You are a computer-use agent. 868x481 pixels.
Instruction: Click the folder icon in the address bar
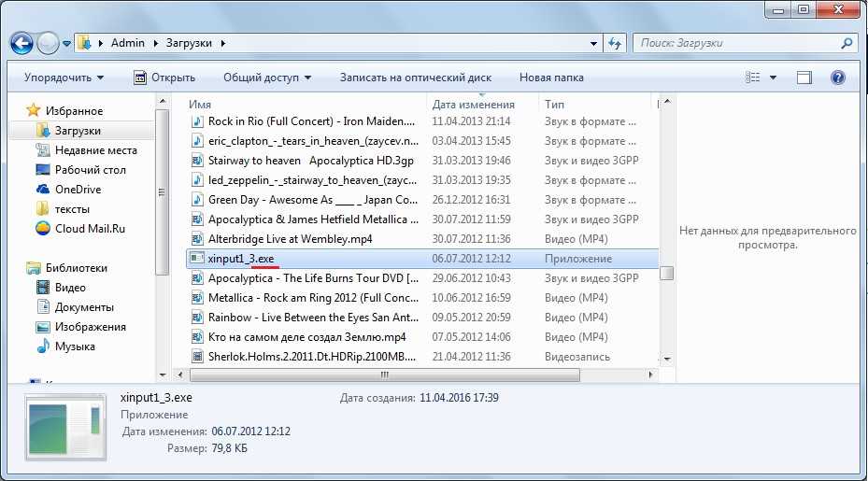[84, 43]
